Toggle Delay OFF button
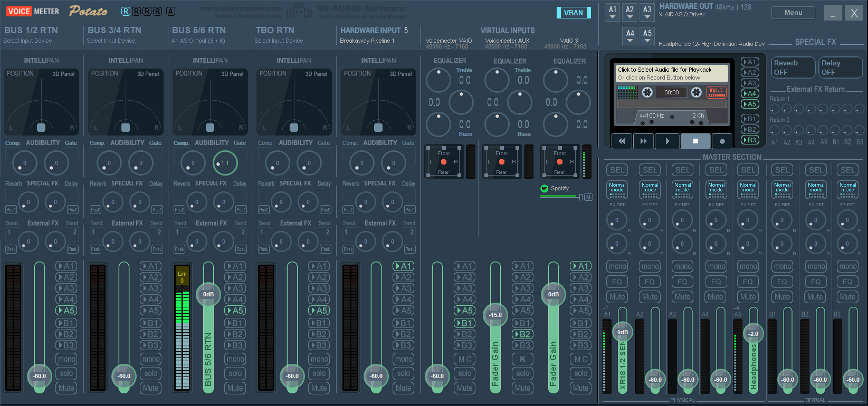The height and width of the screenshot is (406, 868). 840,67
